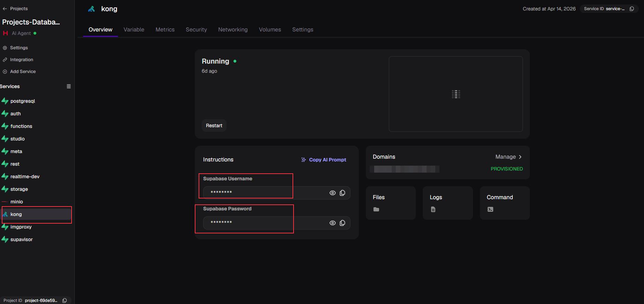The height and width of the screenshot is (304, 644).
Task: Copy the Supabase Username value
Action: 342,193
